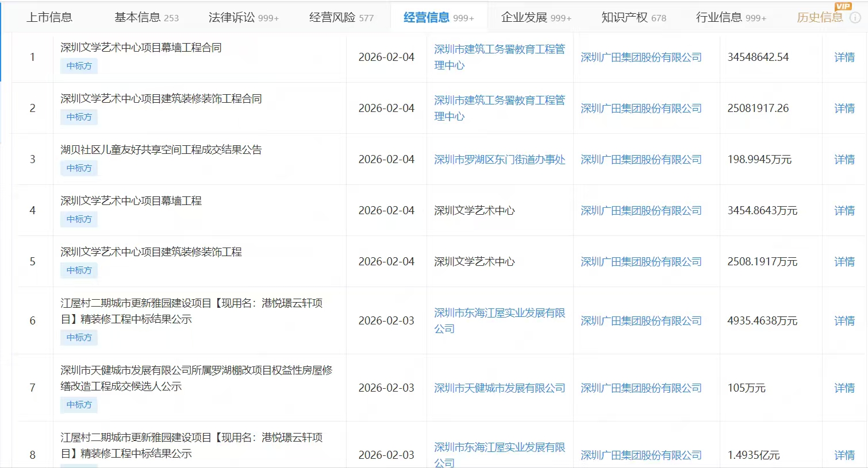Open the 法律诉讼 tab
This screenshot has height=468, width=868.
[x=243, y=17]
